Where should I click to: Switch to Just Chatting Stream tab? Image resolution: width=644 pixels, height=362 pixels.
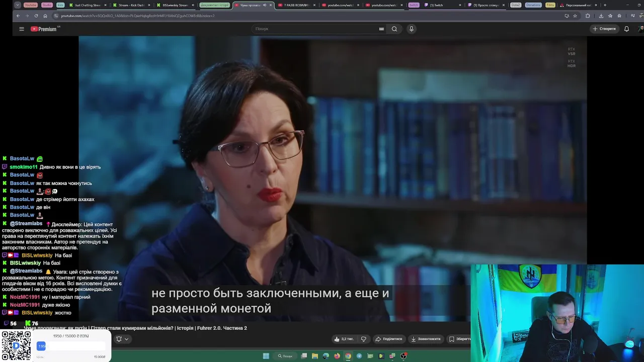click(x=88, y=5)
